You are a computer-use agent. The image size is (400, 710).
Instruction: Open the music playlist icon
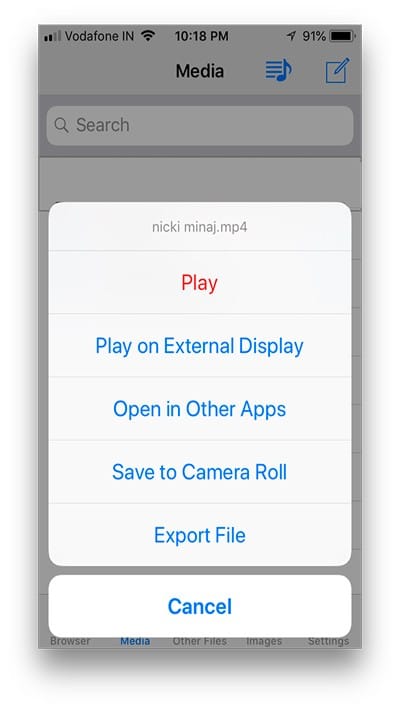tap(278, 71)
